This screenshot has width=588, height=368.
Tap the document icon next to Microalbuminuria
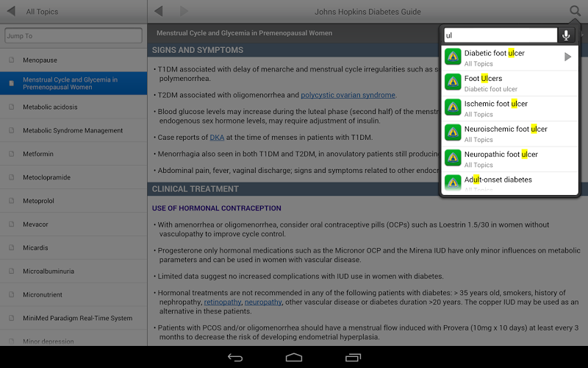pos(12,271)
